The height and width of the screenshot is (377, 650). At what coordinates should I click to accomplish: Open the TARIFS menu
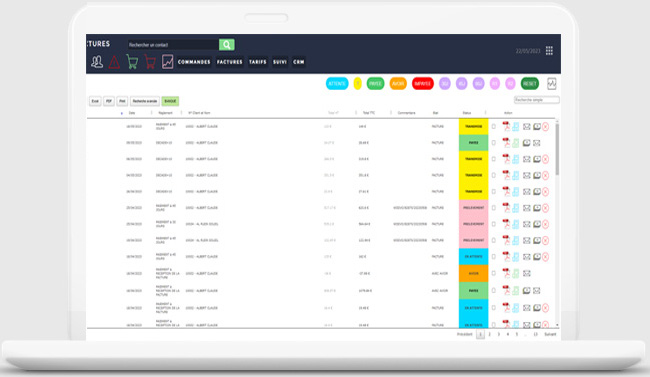click(x=258, y=62)
